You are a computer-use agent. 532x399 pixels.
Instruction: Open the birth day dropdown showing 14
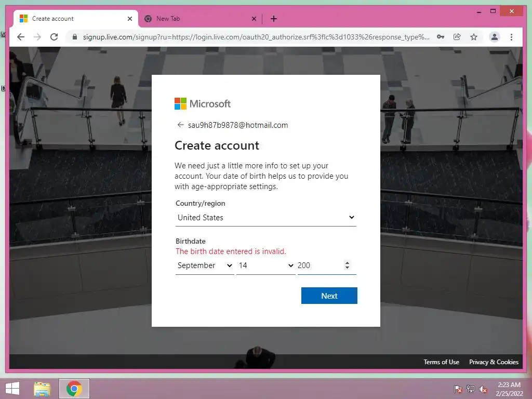pos(265,265)
